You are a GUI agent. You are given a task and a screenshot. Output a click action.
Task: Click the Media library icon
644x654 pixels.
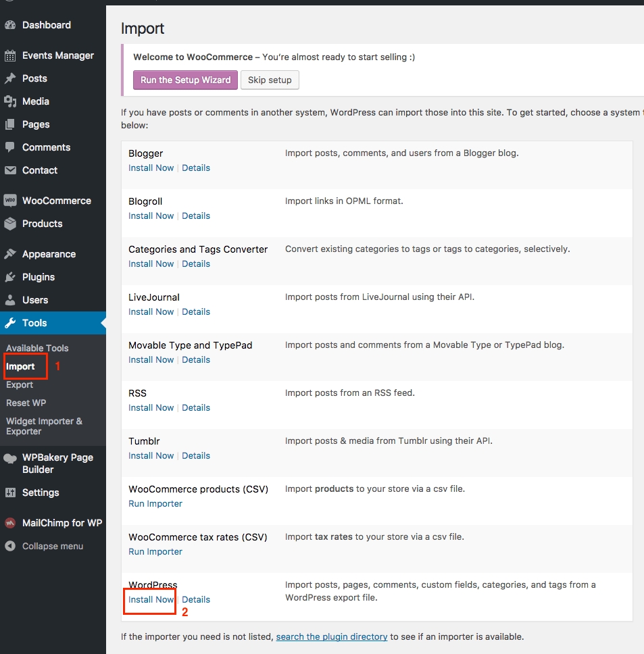pyautogui.click(x=10, y=101)
